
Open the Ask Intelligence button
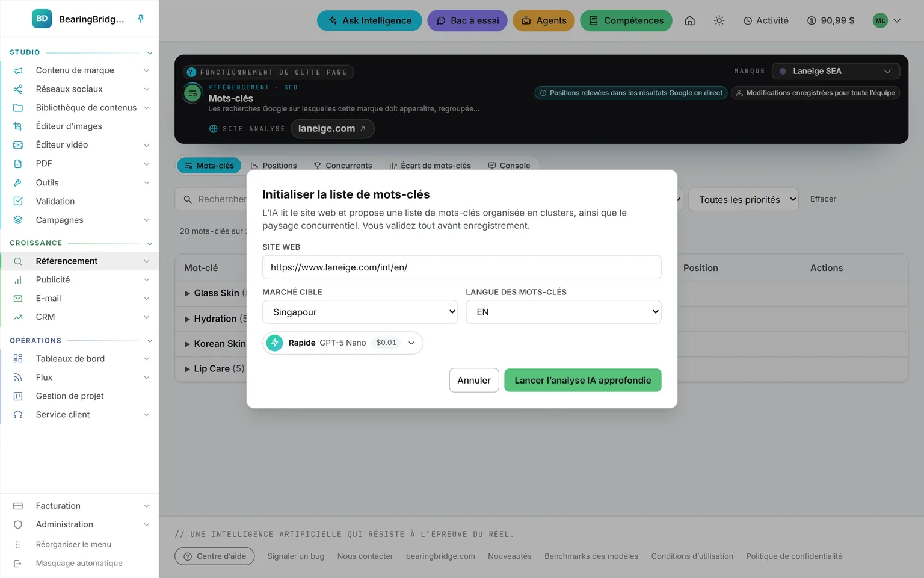[x=369, y=20]
